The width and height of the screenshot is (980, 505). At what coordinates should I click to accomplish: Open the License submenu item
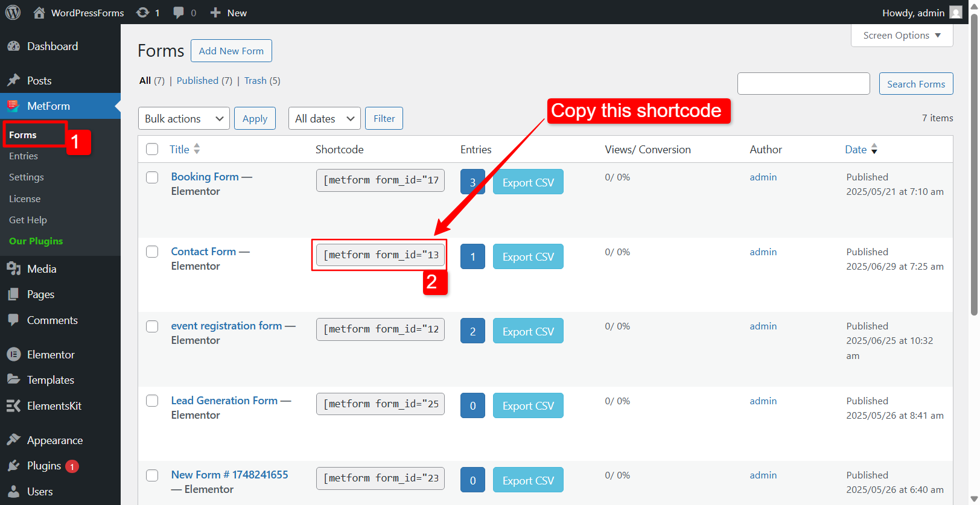25,199
